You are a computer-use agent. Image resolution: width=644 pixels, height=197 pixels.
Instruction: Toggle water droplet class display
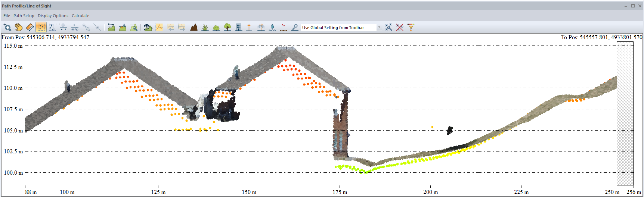pyautogui.click(x=272, y=27)
